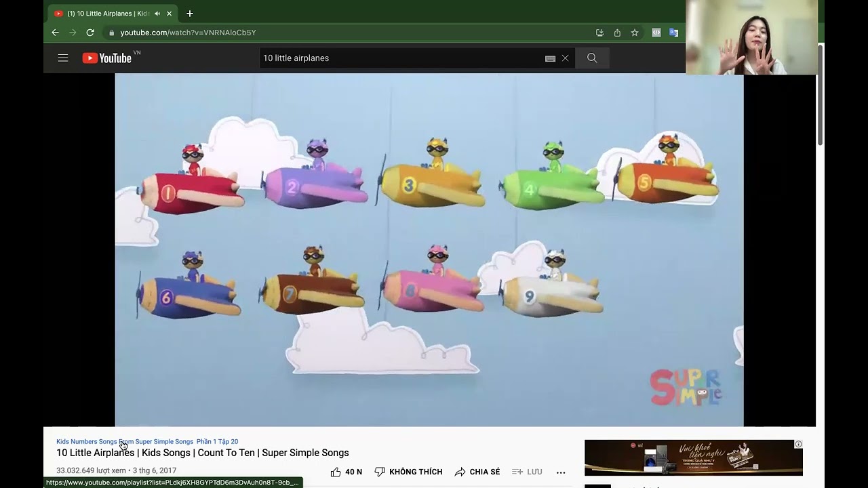The height and width of the screenshot is (488, 868).
Task: Click the browser forward arrow
Action: [73, 33]
